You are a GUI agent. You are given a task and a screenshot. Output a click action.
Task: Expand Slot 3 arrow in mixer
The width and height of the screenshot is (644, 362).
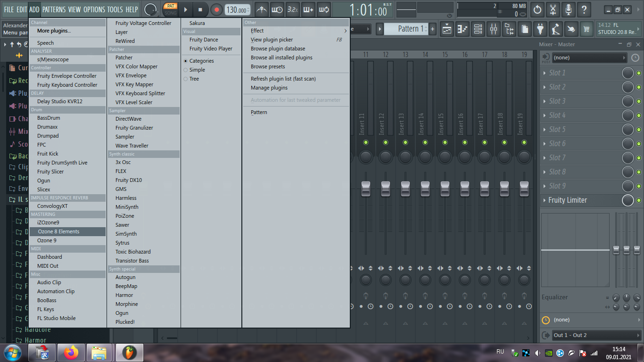545,101
